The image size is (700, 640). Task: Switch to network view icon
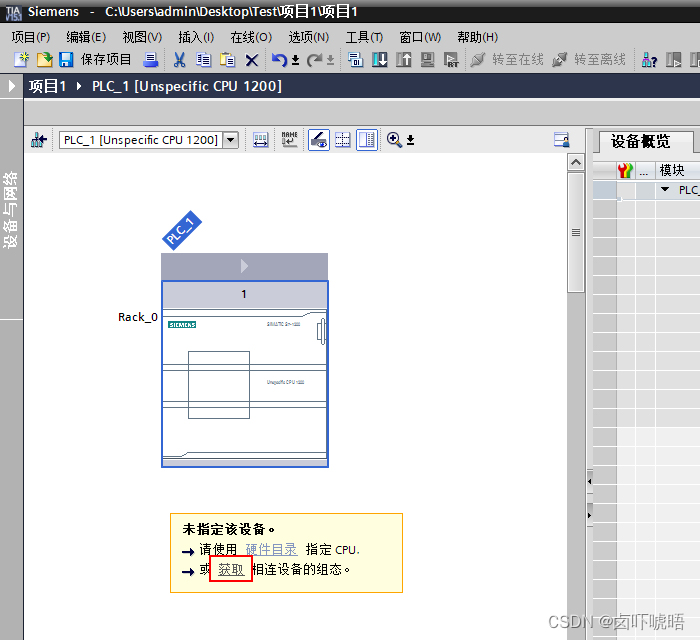pos(39,140)
